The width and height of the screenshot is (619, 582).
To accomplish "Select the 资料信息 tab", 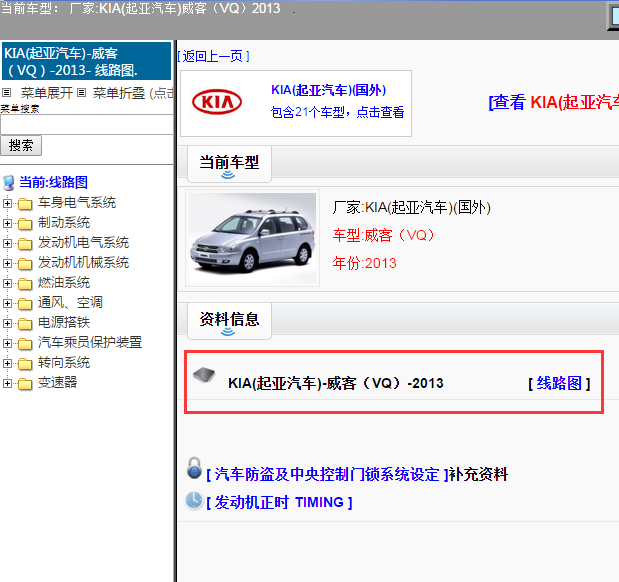I will pyautogui.click(x=229, y=321).
